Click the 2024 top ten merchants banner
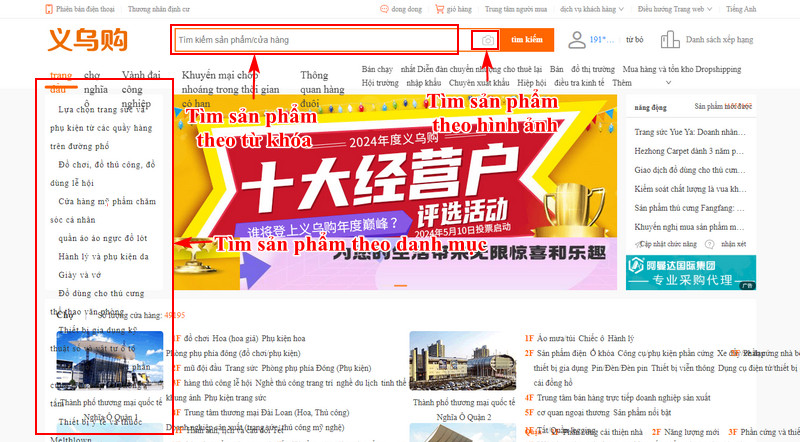 coord(395,192)
